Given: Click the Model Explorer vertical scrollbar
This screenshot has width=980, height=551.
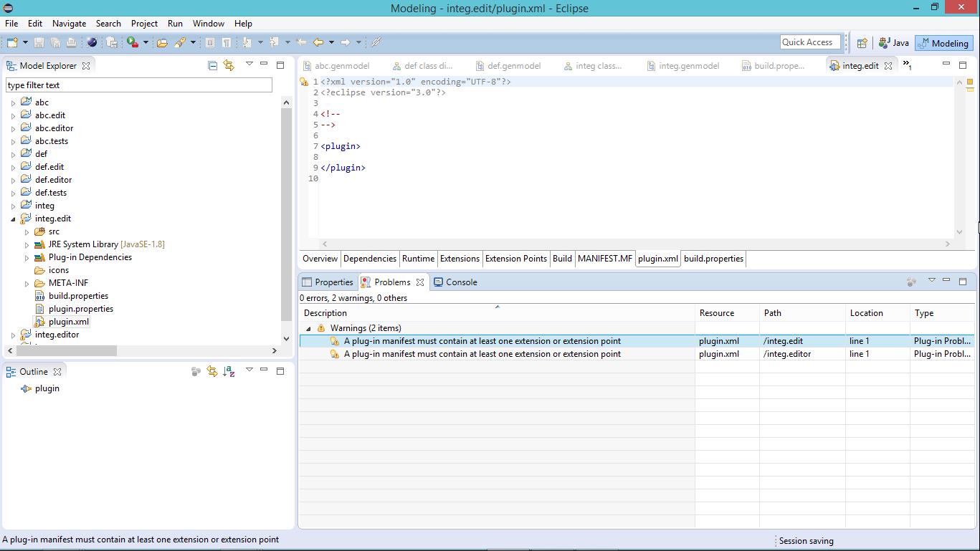Looking at the screenshot, I should (286, 215).
